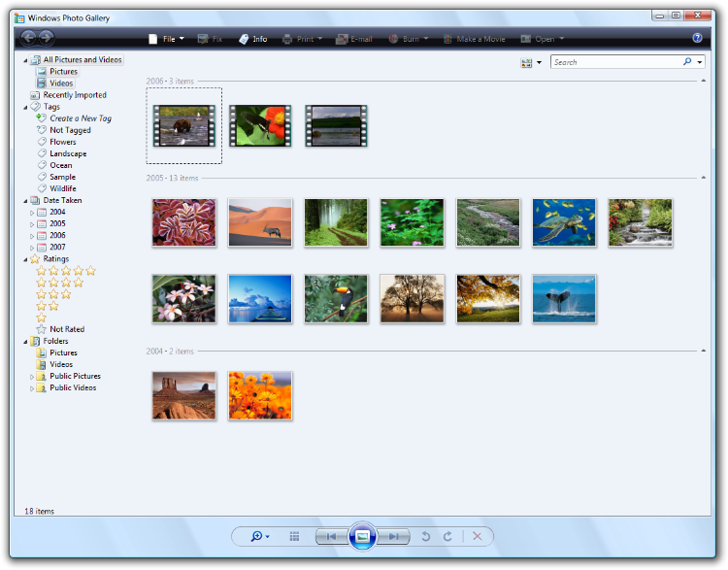Go to the next item in the gallery
The width and height of the screenshot is (728, 570).
point(392,536)
